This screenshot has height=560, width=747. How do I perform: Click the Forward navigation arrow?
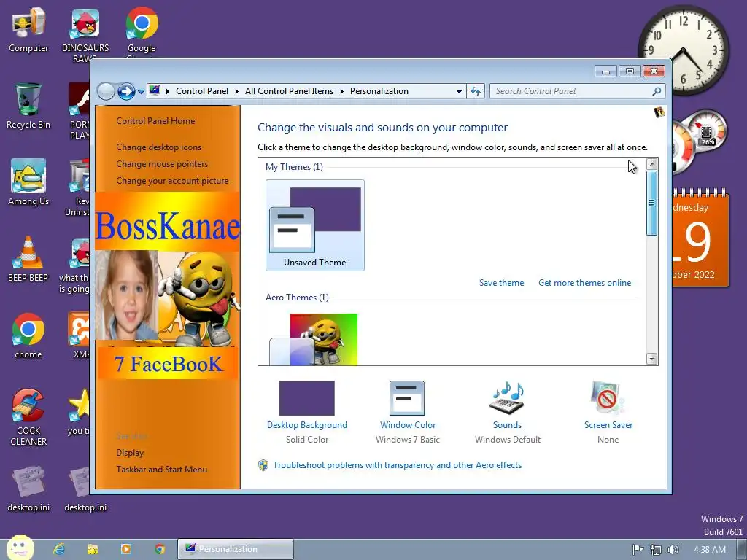126,91
